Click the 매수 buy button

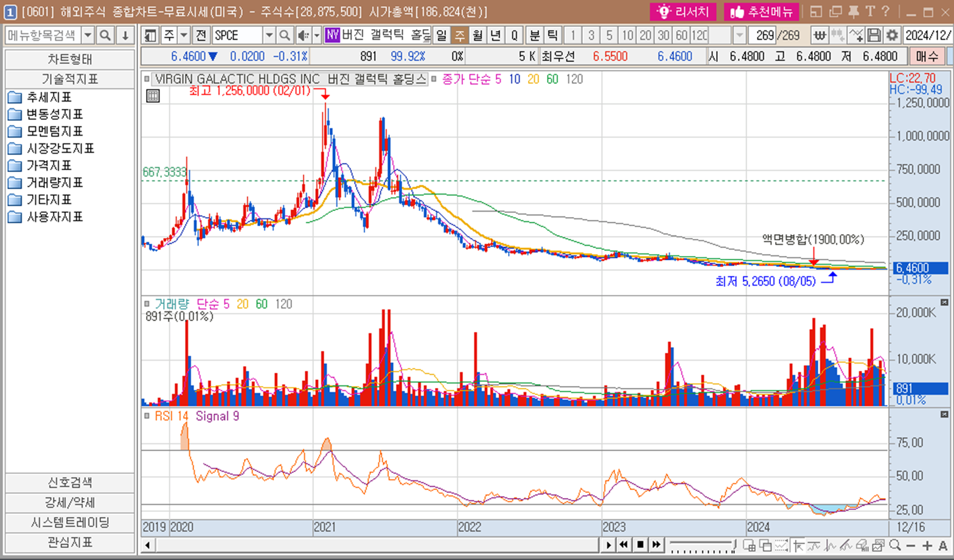[x=927, y=57]
